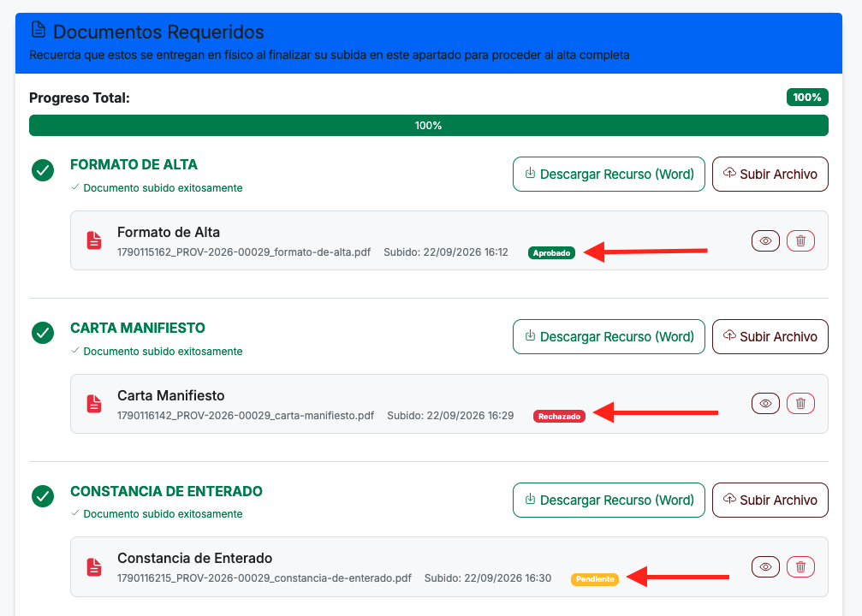Click 'Documento subido exitosamente' under Constancia de Enterado

(163, 514)
